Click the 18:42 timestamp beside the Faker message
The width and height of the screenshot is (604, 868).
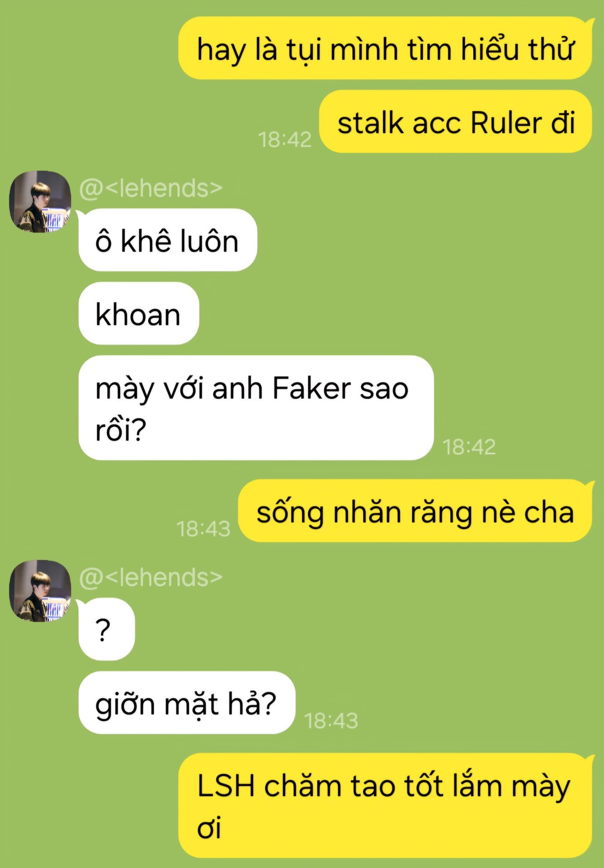(469, 447)
